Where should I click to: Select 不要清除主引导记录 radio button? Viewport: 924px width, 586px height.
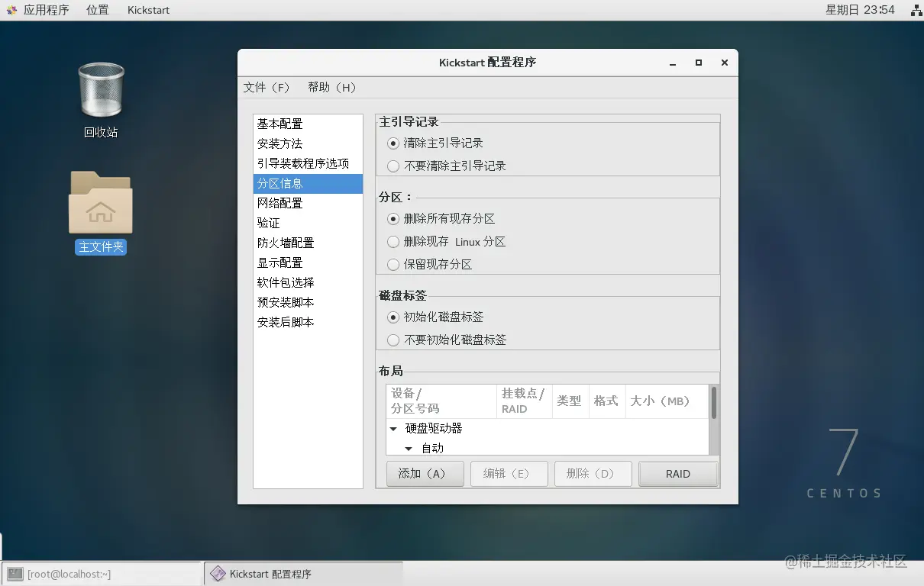[393, 166]
